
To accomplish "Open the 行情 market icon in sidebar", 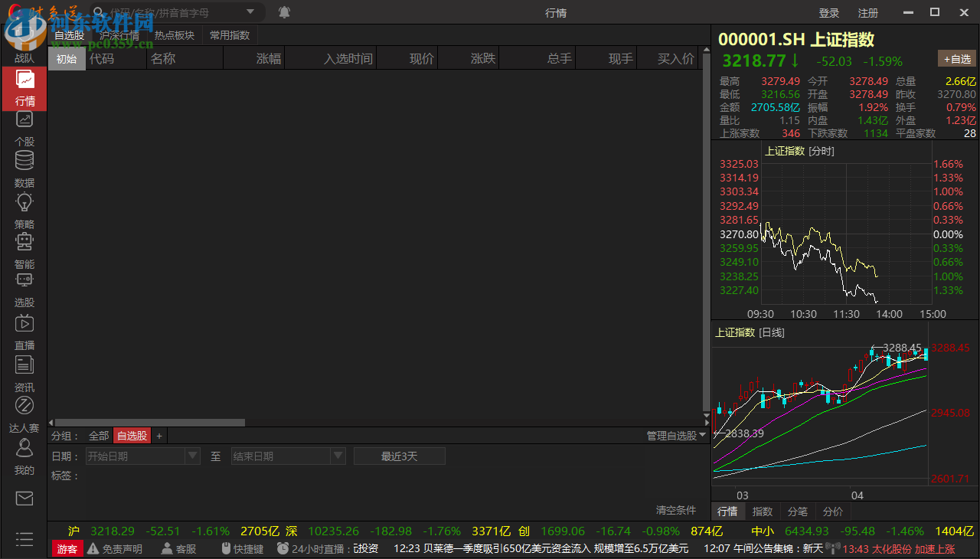I will [x=24, y=80].
